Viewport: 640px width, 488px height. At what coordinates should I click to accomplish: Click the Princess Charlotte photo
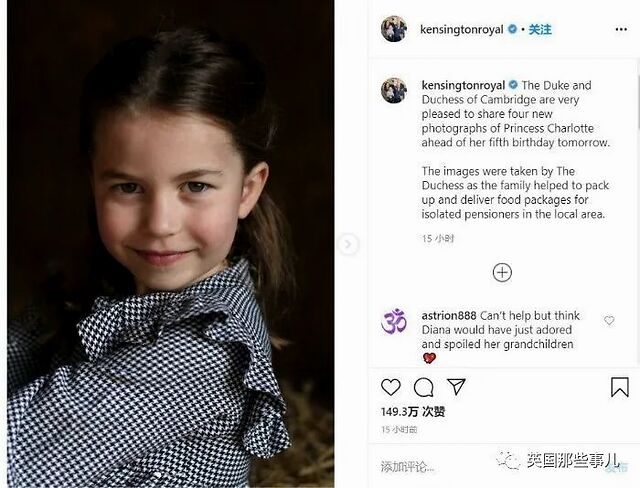(170, 244)
